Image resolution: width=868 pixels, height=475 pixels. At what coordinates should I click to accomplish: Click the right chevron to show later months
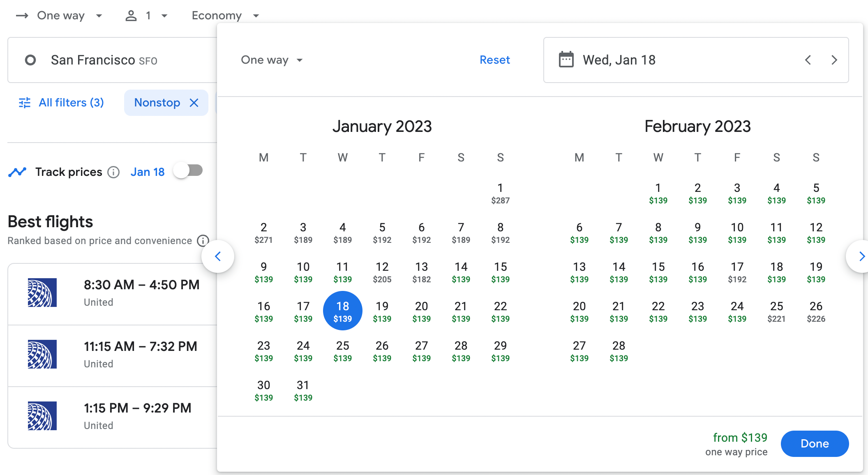tap(861, 256)
